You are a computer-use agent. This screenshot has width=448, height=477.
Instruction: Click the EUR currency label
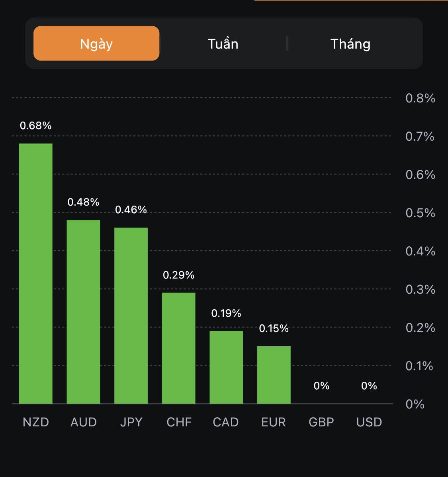pos(274,422)
